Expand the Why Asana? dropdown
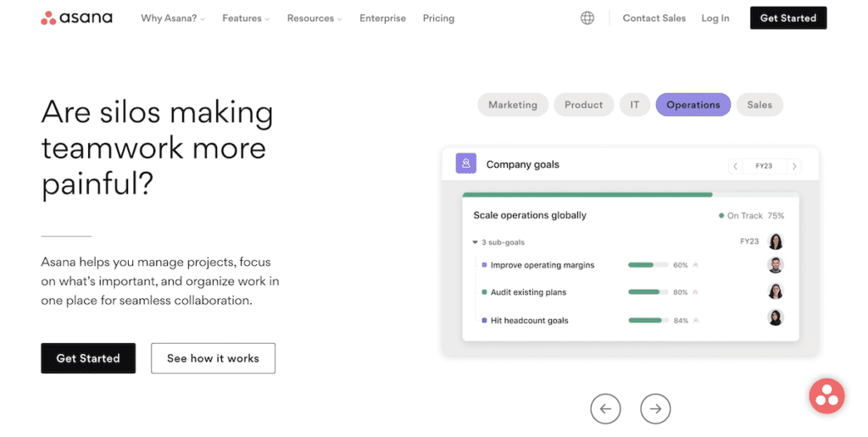868x437 pixels. 173,19
